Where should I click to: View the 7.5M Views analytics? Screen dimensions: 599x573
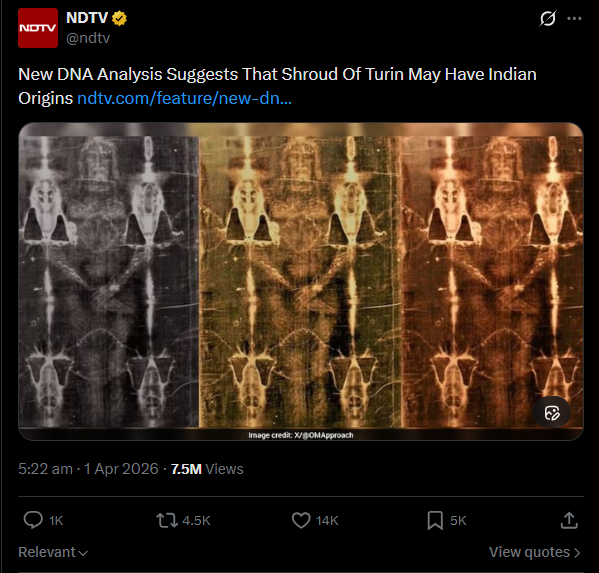point(207,469)
